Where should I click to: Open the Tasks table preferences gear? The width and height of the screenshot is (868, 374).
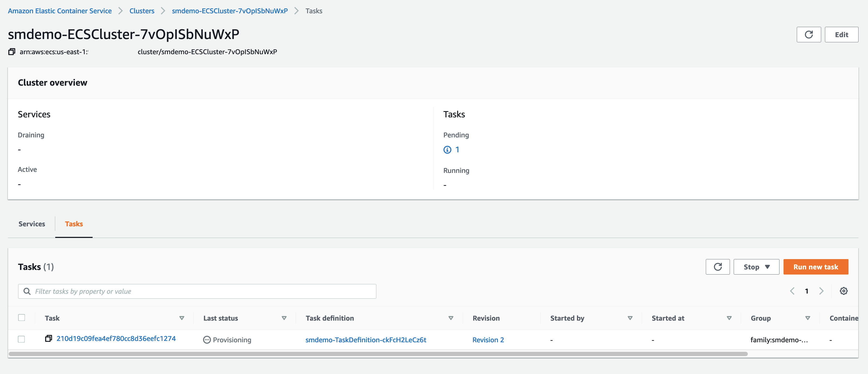click(843, 291)
